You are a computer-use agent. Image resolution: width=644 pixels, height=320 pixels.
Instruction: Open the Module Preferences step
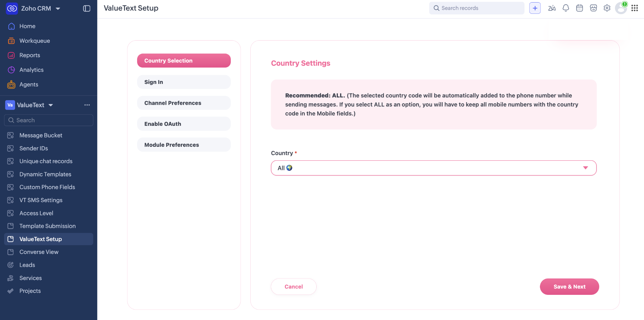184,145
